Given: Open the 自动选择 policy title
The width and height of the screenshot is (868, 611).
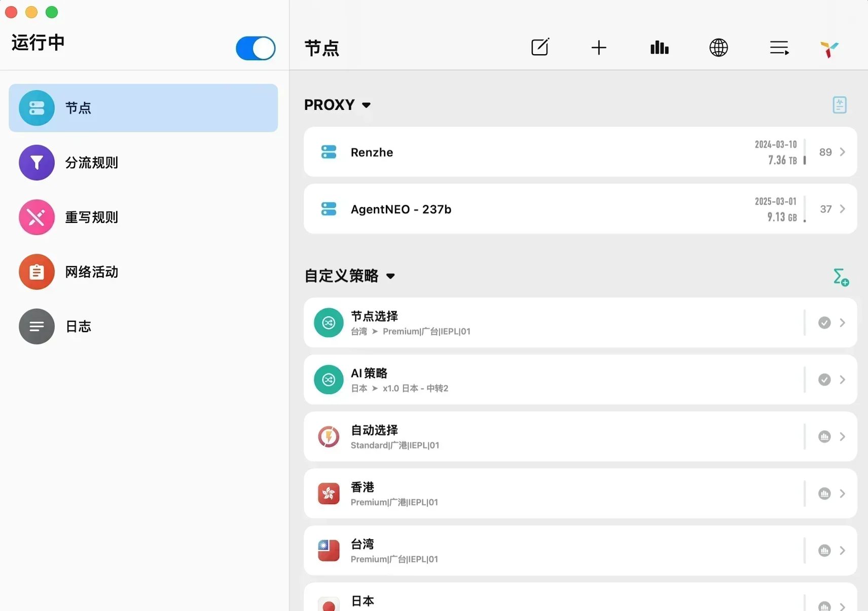Looking at the screenshot, I should tap(374, 430).
